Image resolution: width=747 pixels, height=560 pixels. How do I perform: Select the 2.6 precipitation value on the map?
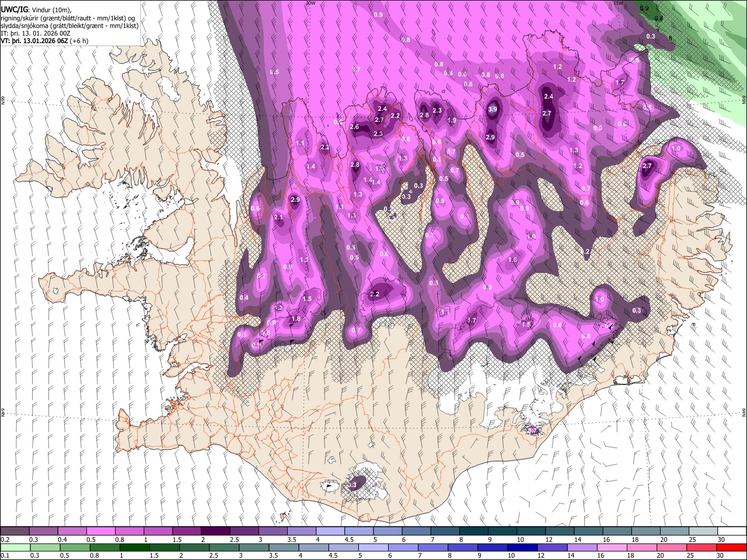[x=354, y=127]
